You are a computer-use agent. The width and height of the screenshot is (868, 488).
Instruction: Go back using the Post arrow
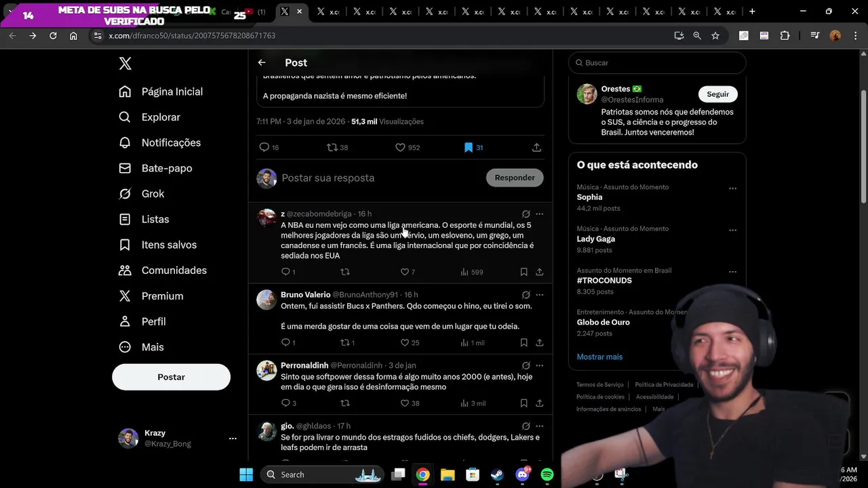262,62
